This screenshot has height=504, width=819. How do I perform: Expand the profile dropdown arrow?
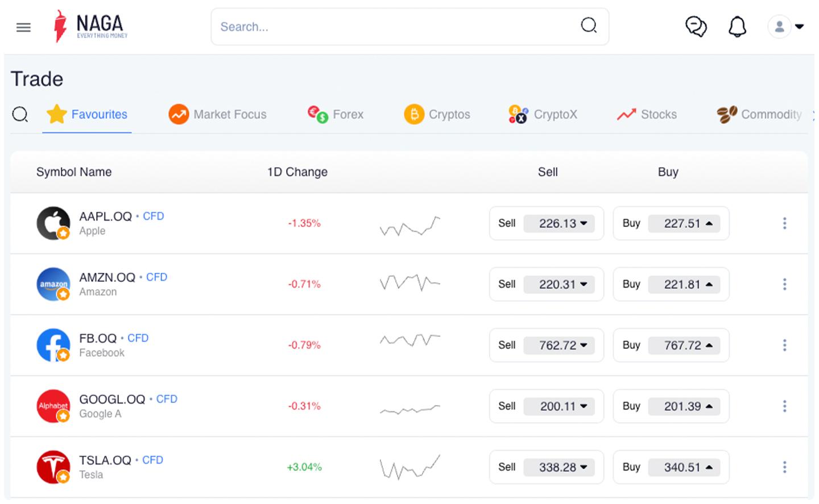(799, 26)
